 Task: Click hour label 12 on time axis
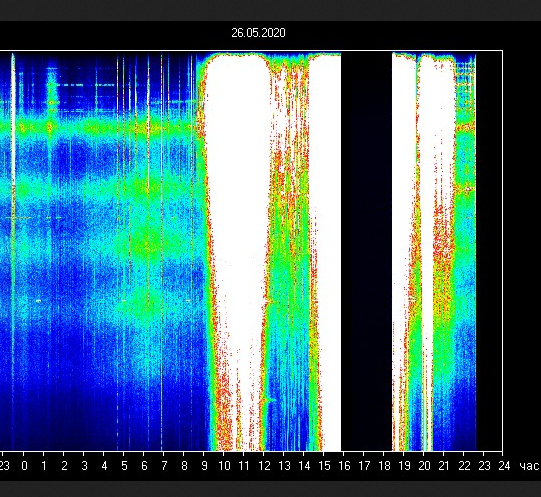tap(264, 466)
